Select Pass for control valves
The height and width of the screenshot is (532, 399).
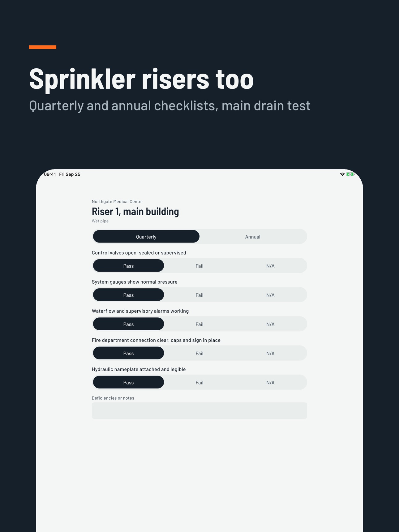pyautogui.click(x=128, y=266)
